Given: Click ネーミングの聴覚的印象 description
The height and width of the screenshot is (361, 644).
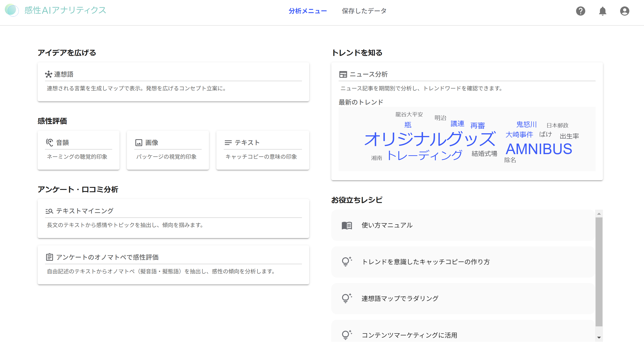Looking at the screenshot, I should coord(77,156).
